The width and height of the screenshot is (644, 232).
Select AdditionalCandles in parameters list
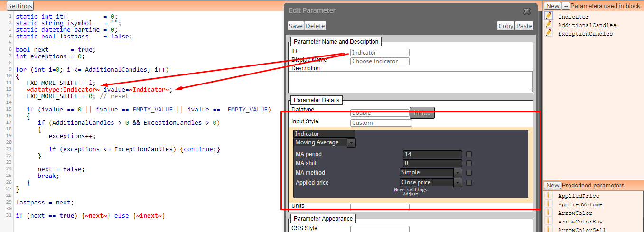tap(587, 25)
